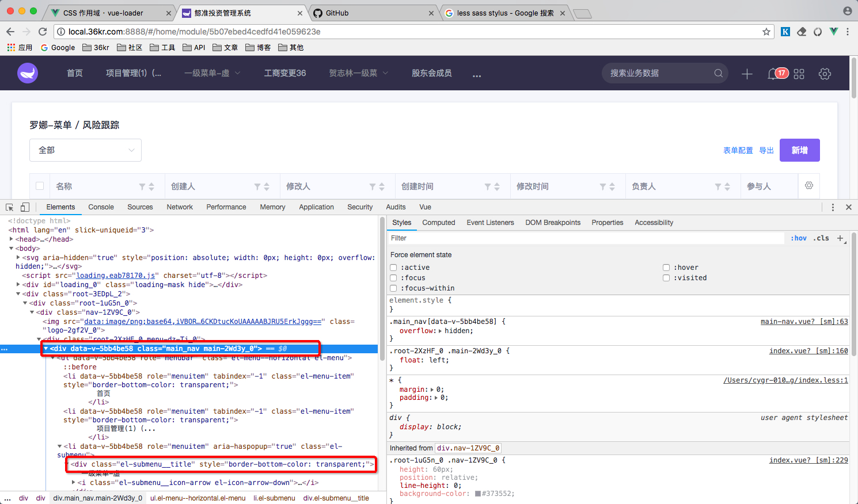Close the DevTools panel
Screen dimensions: 858x504
pos(848,207)
